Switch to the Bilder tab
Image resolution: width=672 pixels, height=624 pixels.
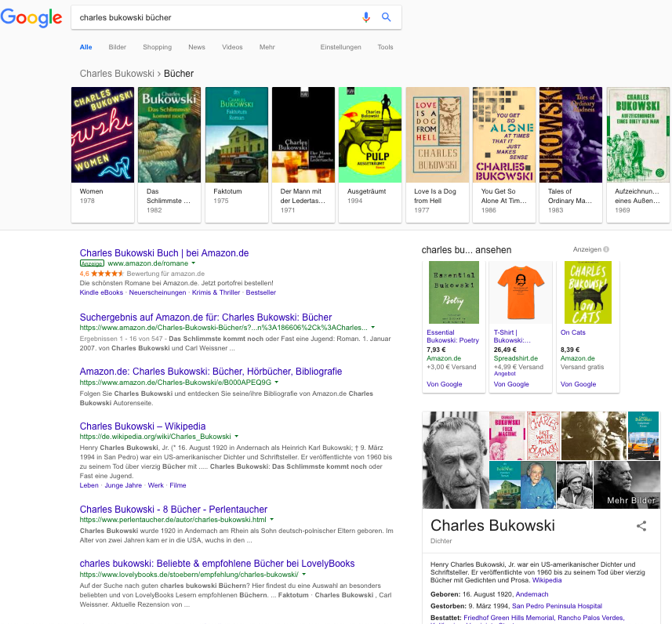click(x=118, y=47)
